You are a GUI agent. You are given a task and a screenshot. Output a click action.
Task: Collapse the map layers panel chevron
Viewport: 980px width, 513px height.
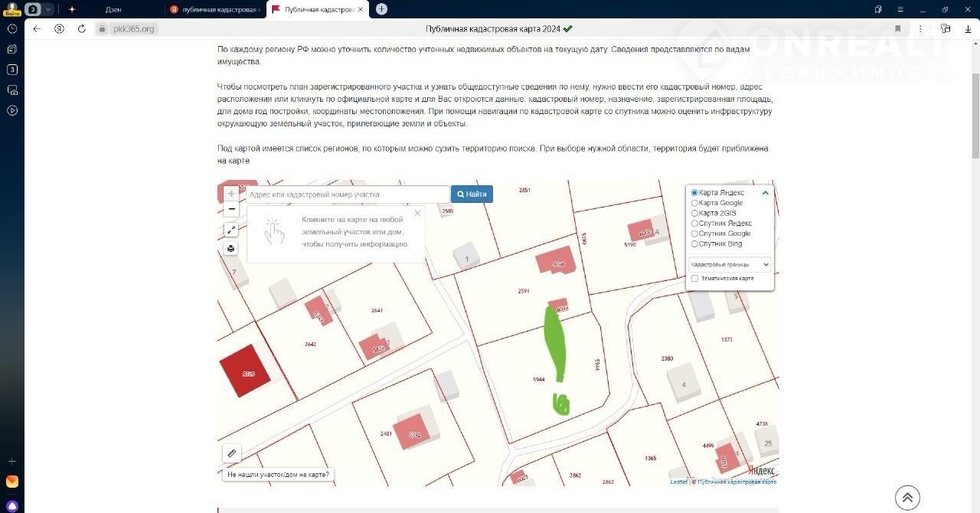[765, 193]
